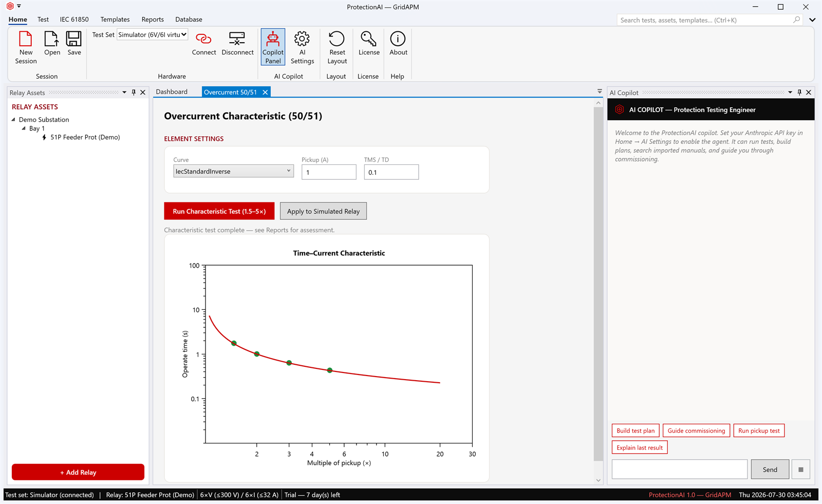Click the scrollbar down arrow
This screenshot has height=504, width=822.
pos(598,480)
